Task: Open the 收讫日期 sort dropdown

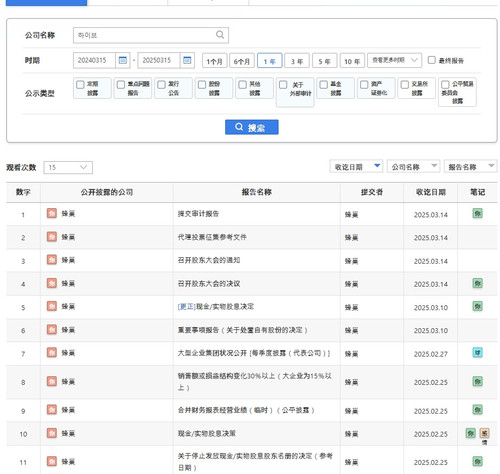Action: tap(356, 166)
